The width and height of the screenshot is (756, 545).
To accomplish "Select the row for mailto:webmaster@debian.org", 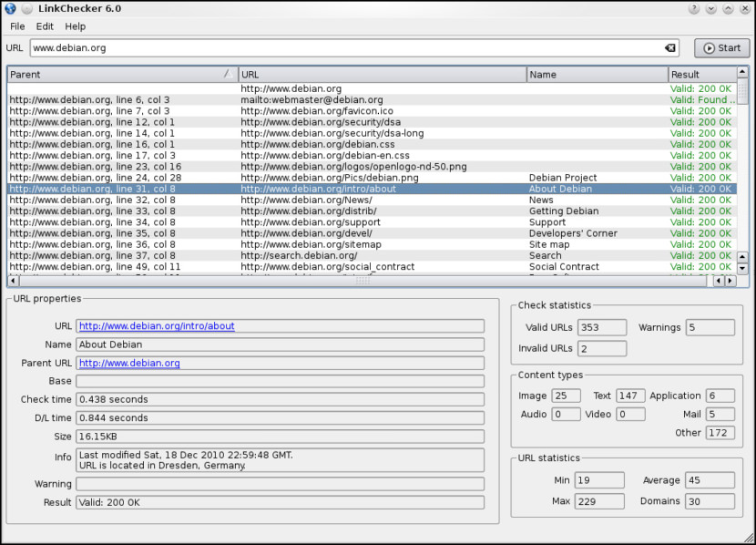I will click(372, 100).
